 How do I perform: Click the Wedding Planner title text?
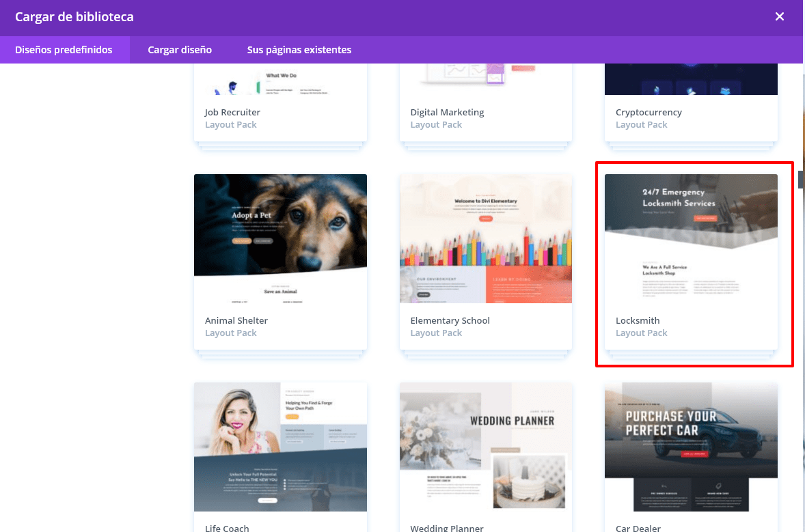pos(447,528)
